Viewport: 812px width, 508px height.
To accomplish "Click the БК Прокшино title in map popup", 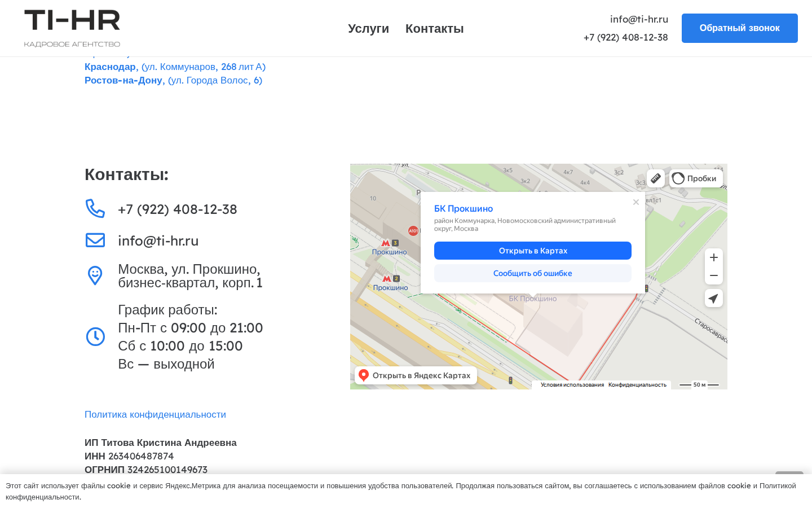I will coord(464,209).
